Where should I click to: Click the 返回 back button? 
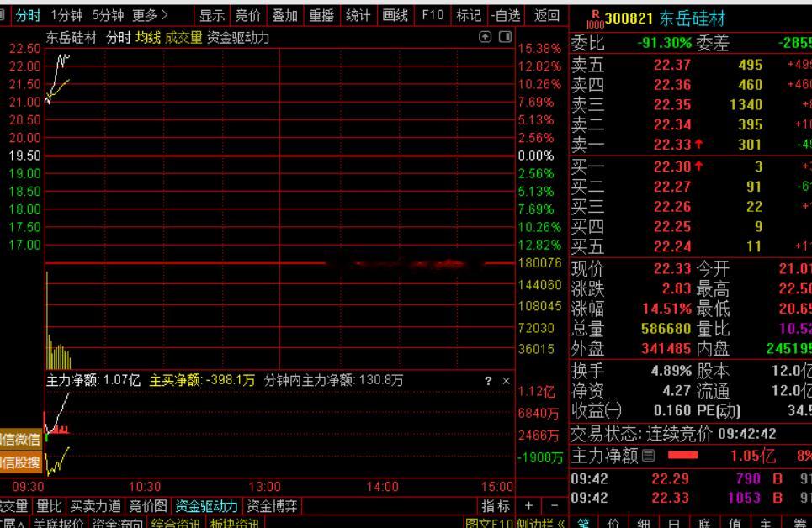546,15
